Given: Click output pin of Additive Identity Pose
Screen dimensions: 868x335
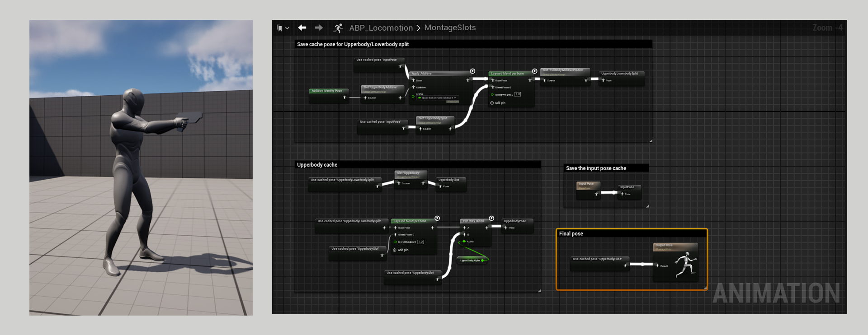Looking at the screenshot, I should (x=344, y=97).
